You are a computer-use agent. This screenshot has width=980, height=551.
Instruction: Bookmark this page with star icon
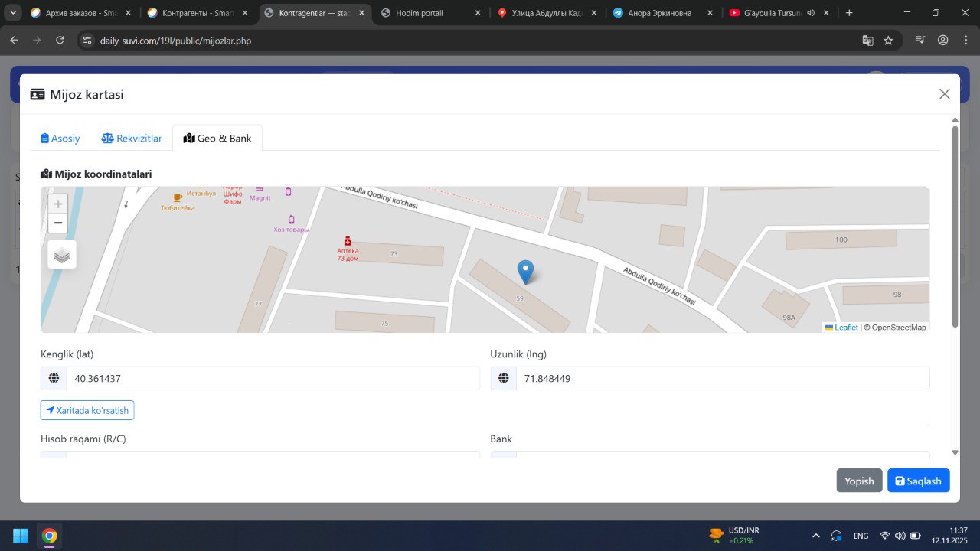[x=888, y=41]
